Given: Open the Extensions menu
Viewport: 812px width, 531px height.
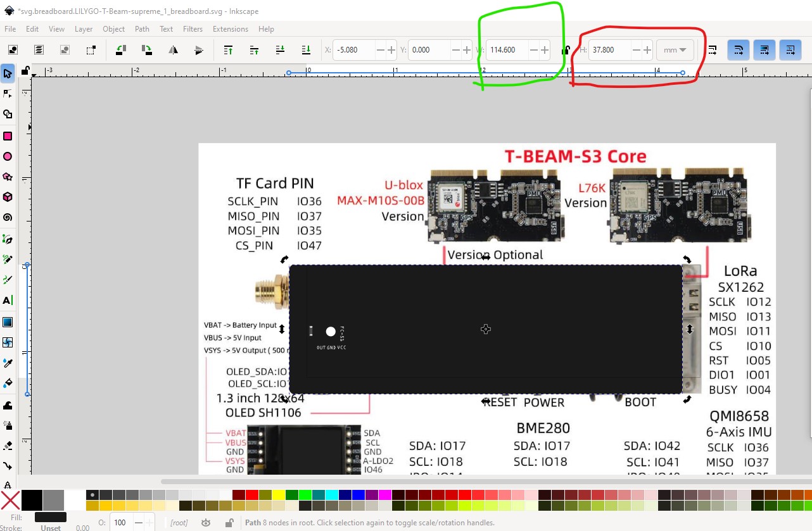Looking at the screenshot, I should [231, 28].
